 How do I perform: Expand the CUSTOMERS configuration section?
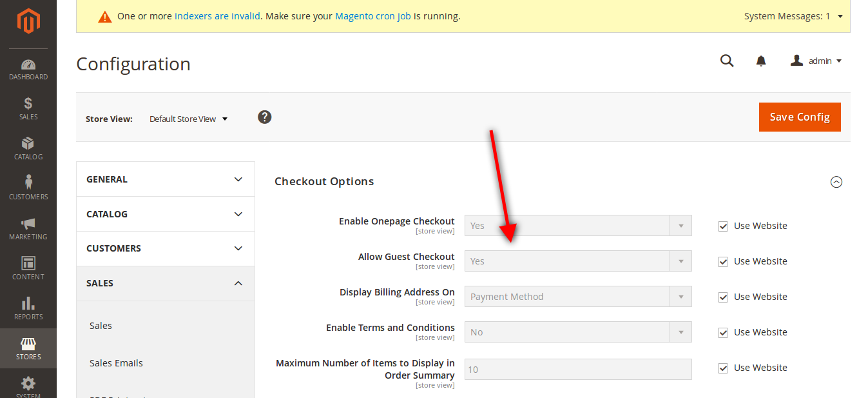tap(165, 248)
